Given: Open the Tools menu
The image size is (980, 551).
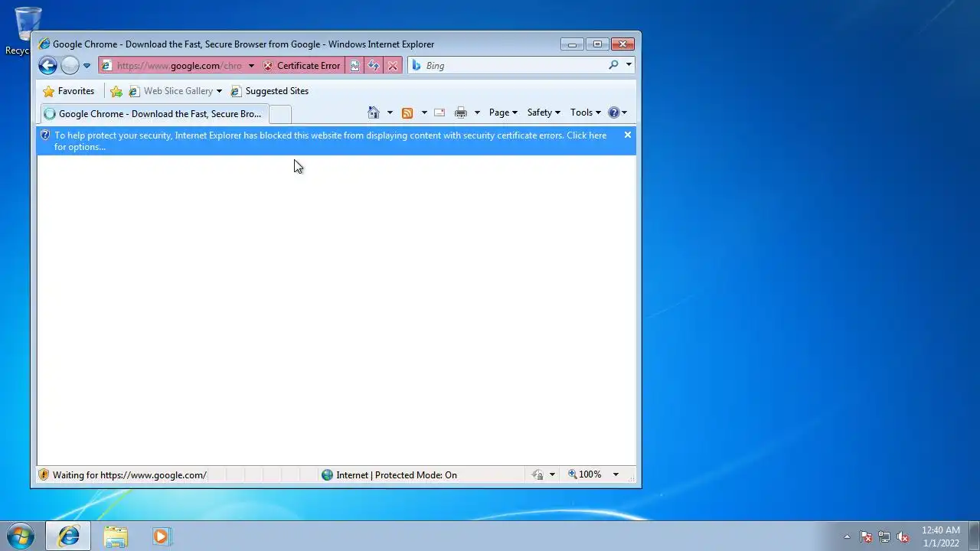Looking at the screenshot, I should pos(586,112).
